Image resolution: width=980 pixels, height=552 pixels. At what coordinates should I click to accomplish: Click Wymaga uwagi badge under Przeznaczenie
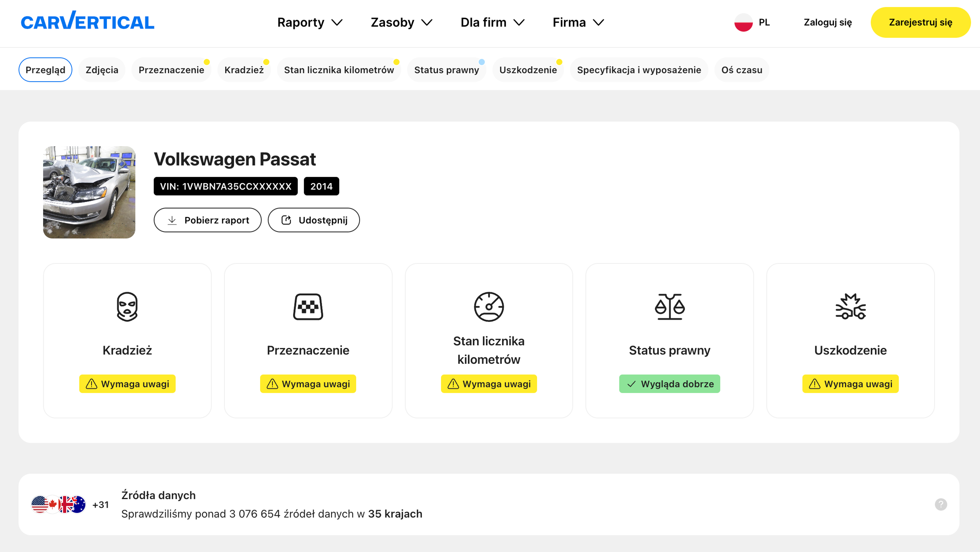(x=308, y=384)
